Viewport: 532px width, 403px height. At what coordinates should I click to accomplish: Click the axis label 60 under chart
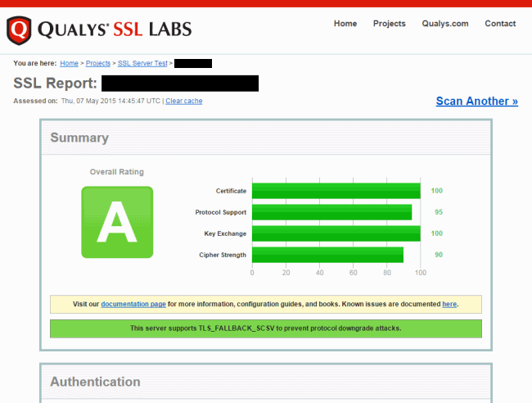[354, 273]
